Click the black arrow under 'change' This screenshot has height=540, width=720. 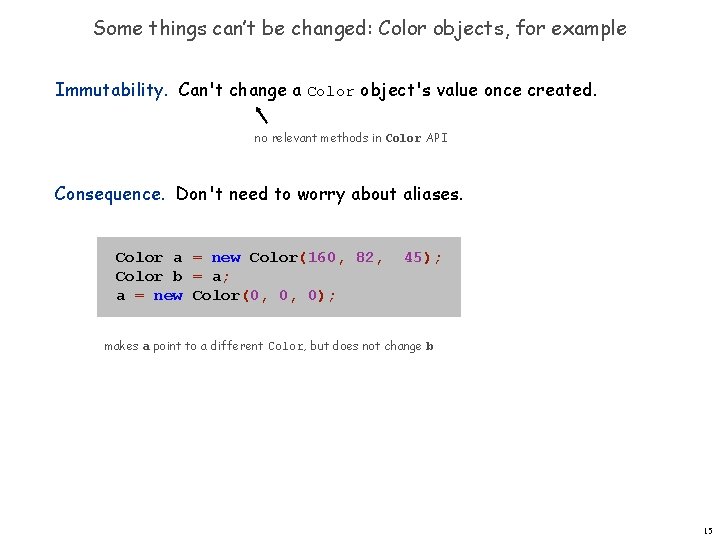pyautogui.click(x=262, y=115)
